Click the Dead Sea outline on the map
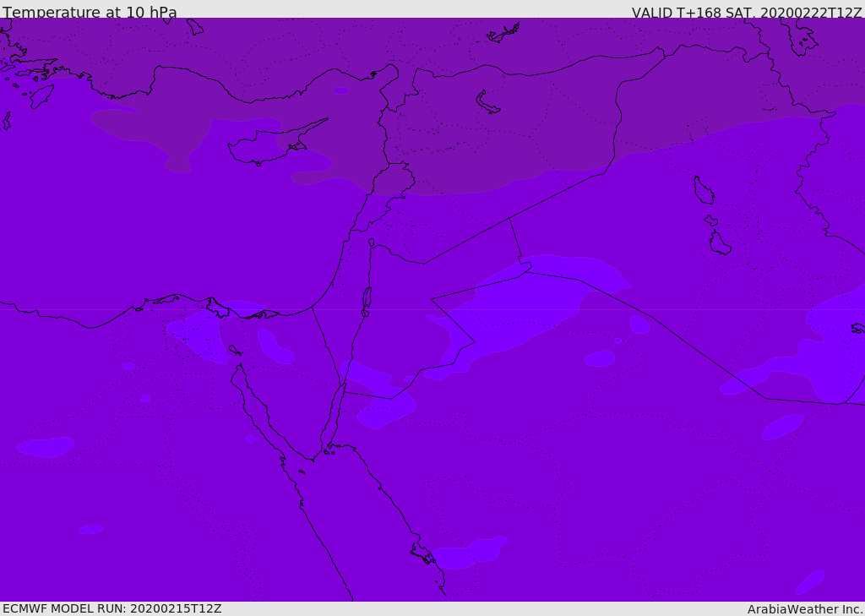The image size is (865, 616). pos(367,298)
